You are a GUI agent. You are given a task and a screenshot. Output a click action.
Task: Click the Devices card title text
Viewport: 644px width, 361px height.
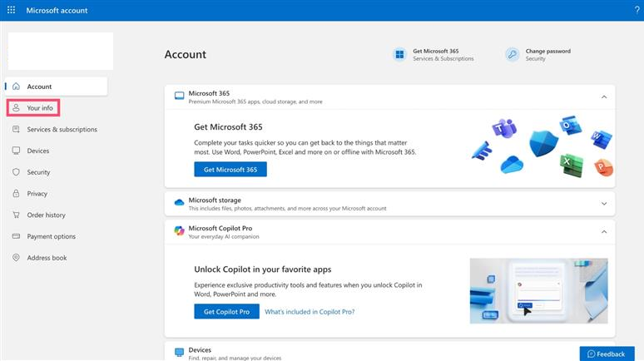click(x=200, y=350)
